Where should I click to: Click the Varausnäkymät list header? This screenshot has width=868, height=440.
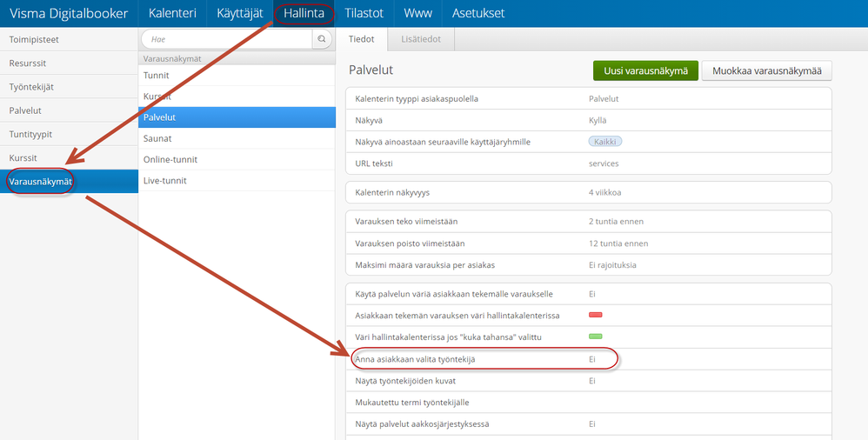237,58
